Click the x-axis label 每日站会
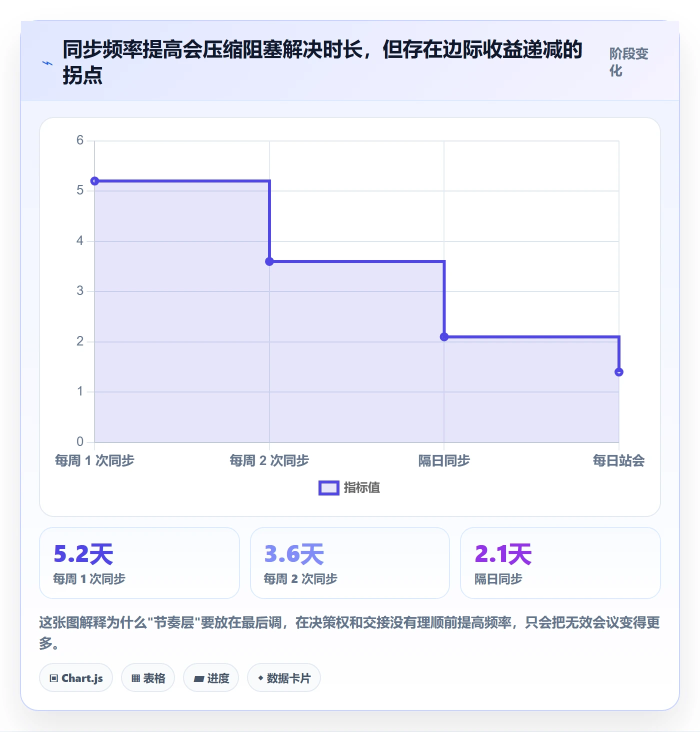 [619, 460]
